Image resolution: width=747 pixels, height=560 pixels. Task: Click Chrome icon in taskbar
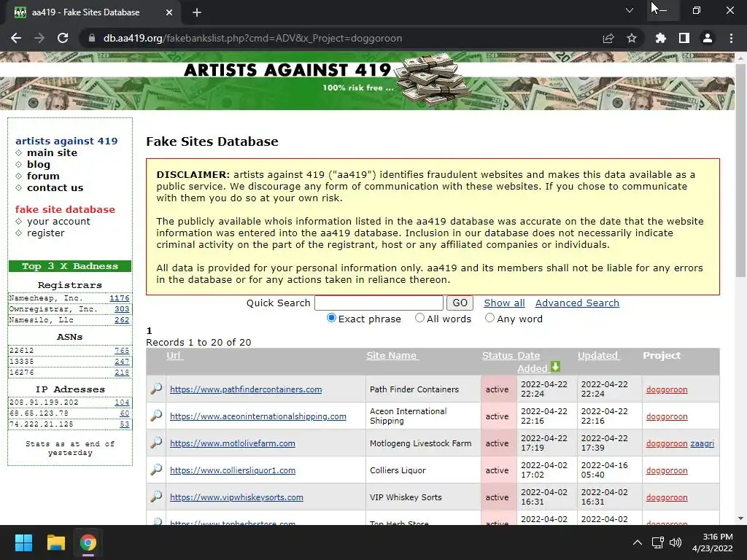pyautogui.click(x=88, y=542)
